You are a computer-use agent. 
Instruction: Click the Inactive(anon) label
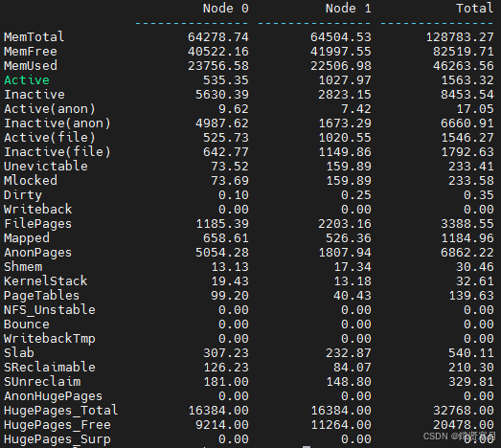point(57,123)
